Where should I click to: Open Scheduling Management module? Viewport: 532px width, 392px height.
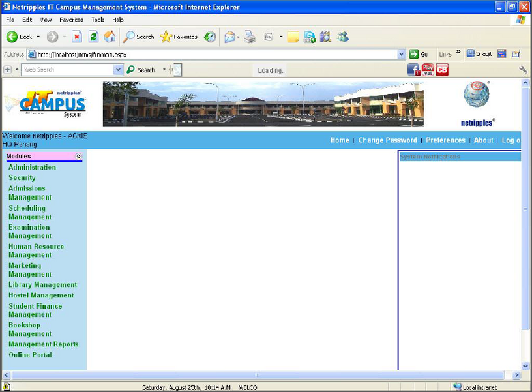coord(30,213)
